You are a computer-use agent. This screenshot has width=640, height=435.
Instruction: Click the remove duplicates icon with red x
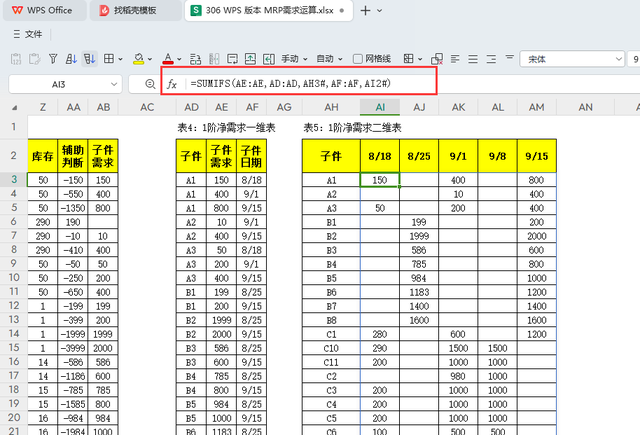437,59
